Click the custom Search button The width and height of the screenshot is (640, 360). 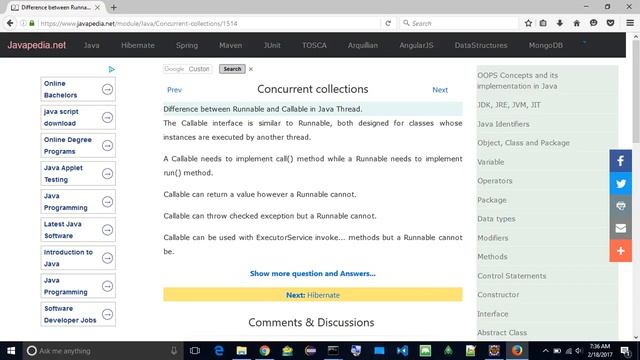tap(232, 69)
